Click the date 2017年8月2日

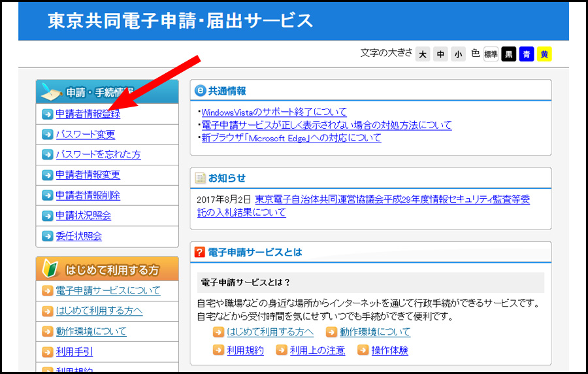point(224,199)
